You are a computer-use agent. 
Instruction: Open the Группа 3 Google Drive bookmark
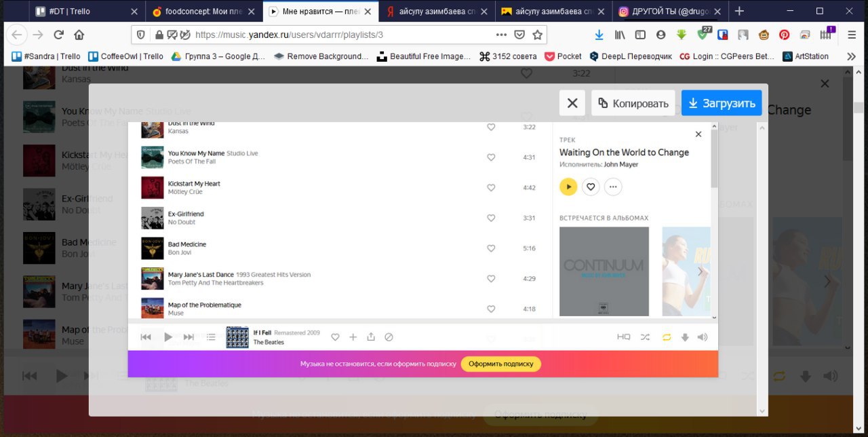pos(218,56)
